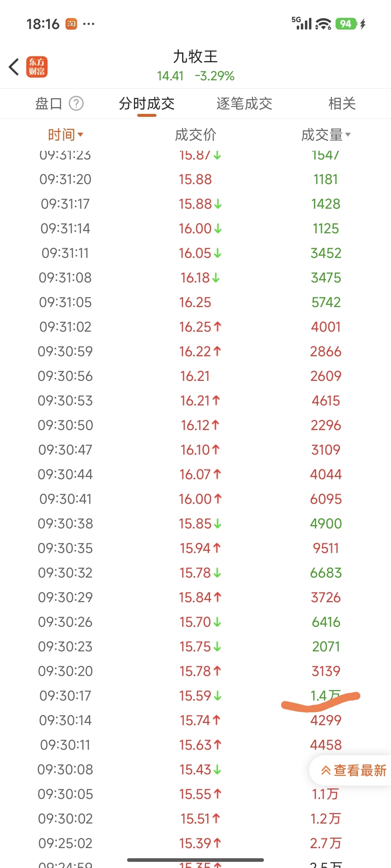This screenshot has width=391, height=868.
Task: Tap the WiFi signal icon
Action: point(323,24)
